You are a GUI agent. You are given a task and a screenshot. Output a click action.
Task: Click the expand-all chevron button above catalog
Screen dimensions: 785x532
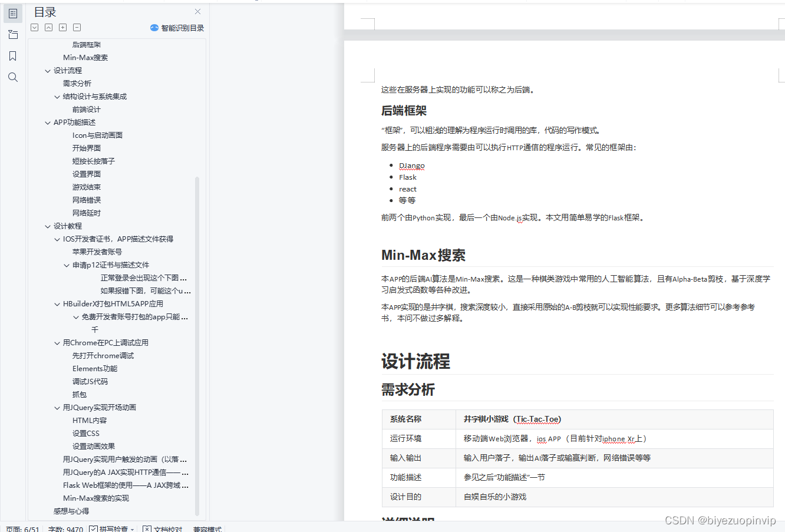click(34, 27)
